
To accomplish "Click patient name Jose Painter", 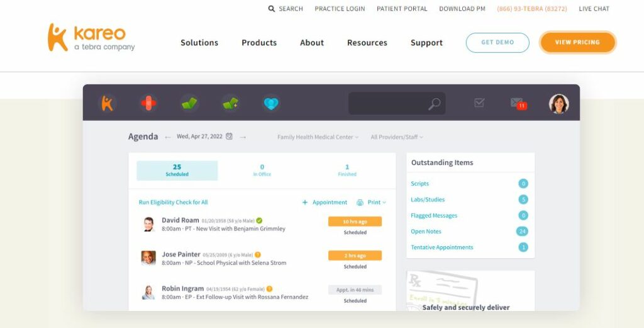I will click(181, 254).
